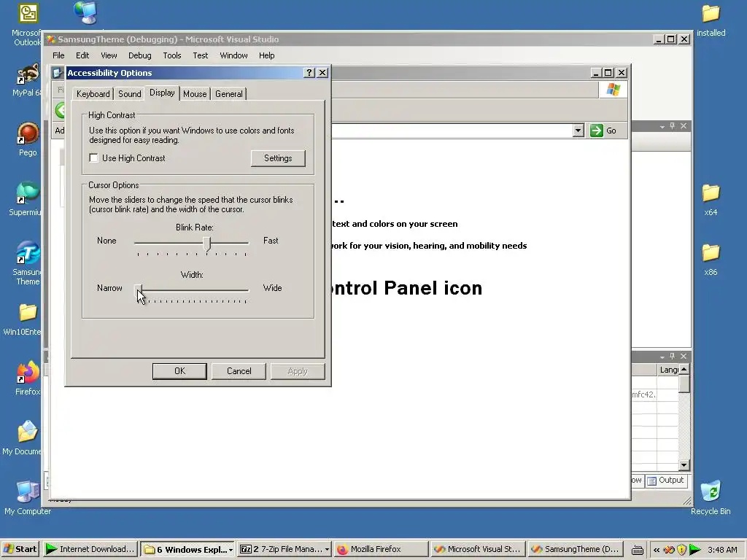Open the Explorer address bar dropdown

(x=578, y=131)
